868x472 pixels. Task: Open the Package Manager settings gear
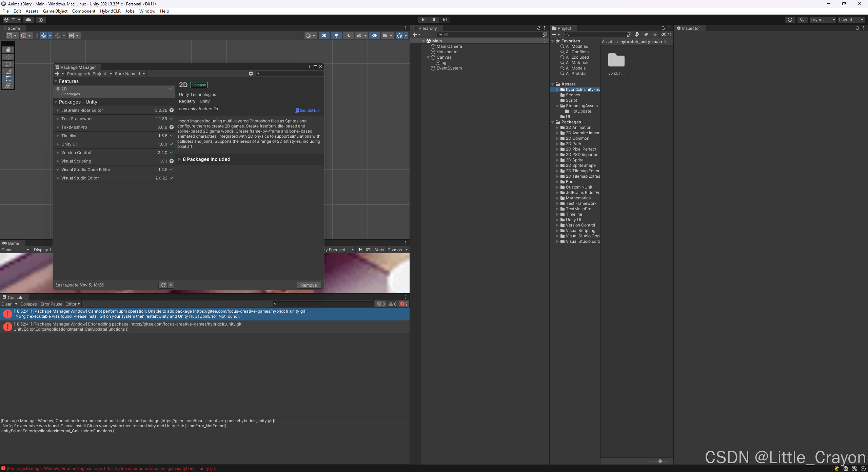251,74
